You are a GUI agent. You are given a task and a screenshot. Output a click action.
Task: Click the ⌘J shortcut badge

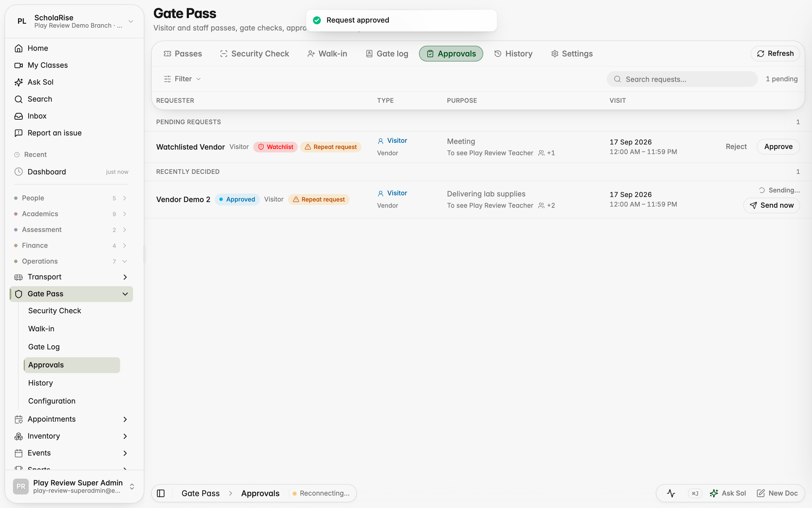point(695,493)
